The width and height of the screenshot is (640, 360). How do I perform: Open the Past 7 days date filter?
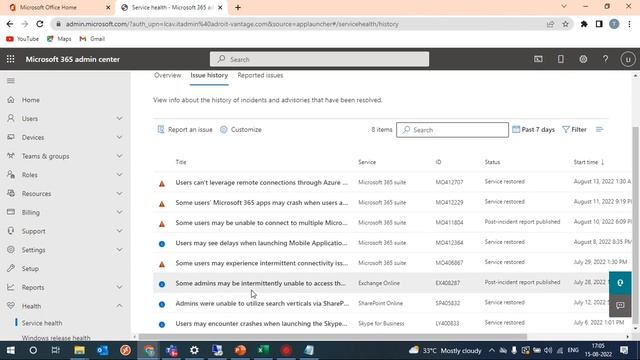[533, 129]
